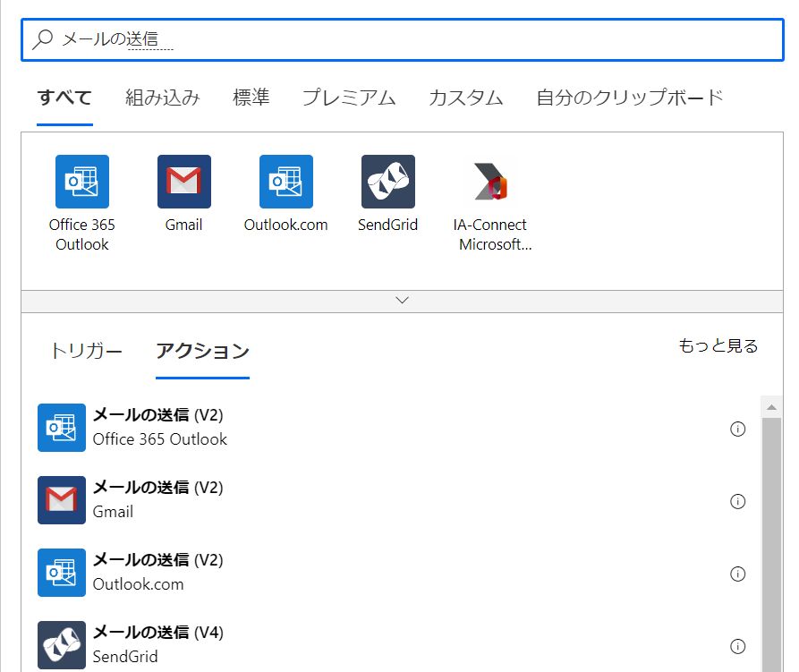Open the カスタム tab
This screenshot has width=799, height=672.
point(466,98)
